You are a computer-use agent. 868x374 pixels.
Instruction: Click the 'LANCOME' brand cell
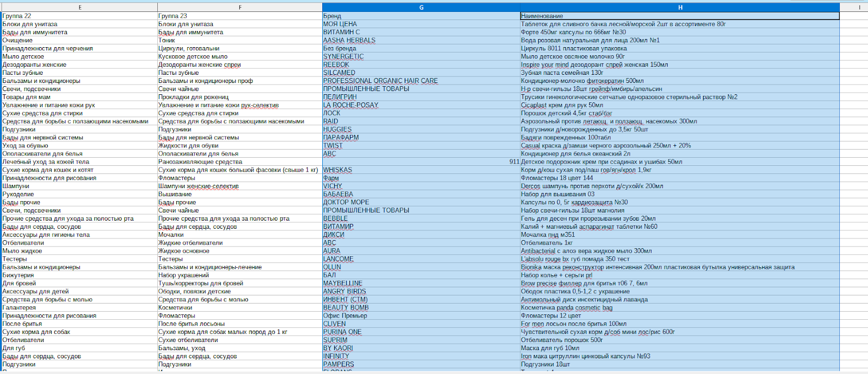(422, 259)
